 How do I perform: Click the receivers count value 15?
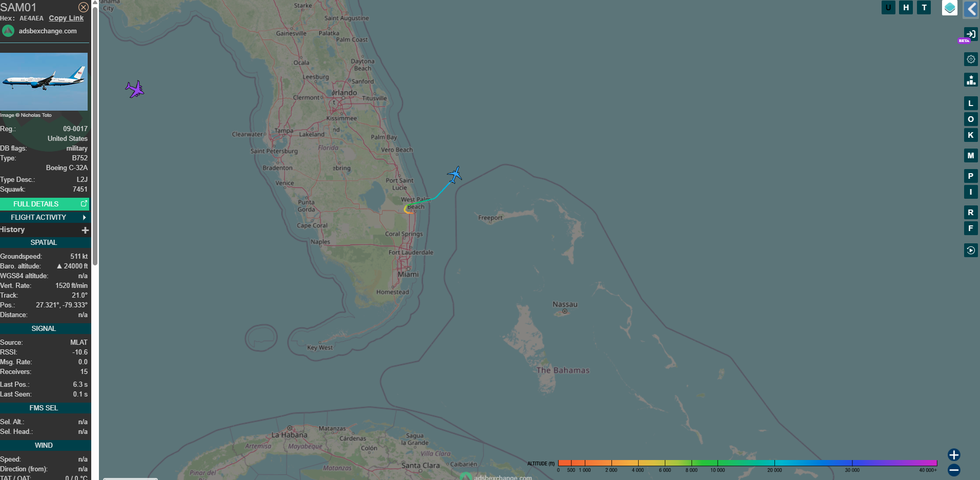84,371
